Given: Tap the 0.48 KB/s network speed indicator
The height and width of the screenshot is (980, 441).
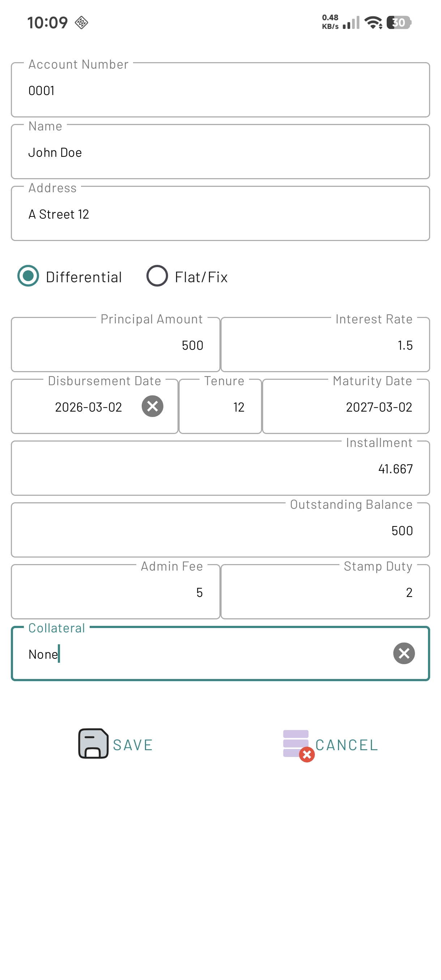Looking at the screenshot, I should [330, 22].
